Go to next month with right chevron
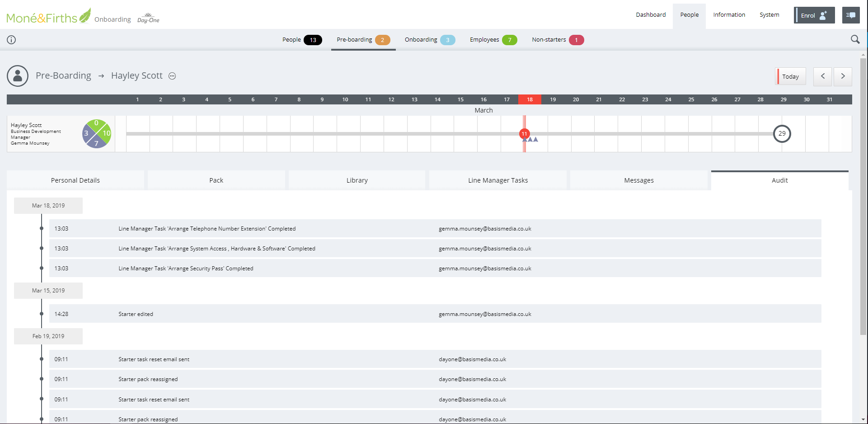Viewport: 868px width, 424px height. point(843,76)
